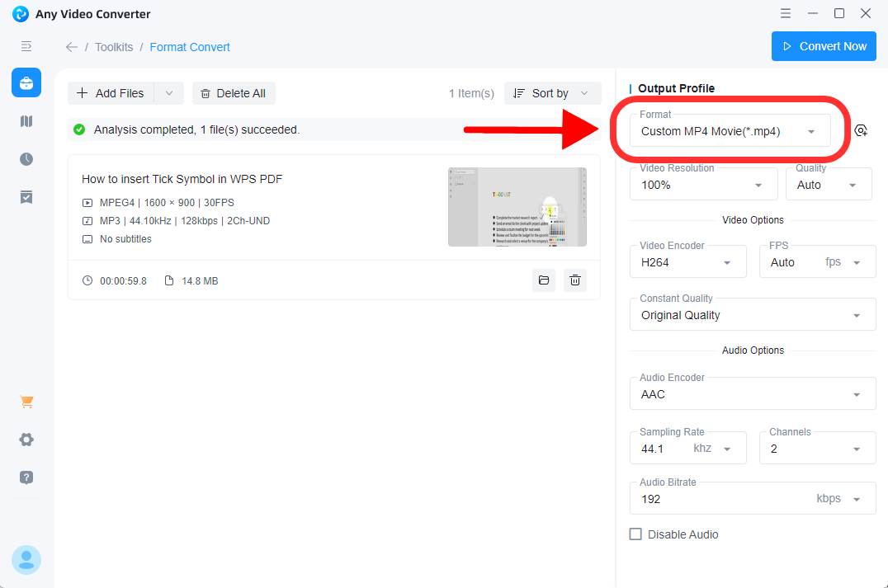The width and height of the screenshot is (888, 588).
Task: Click the Output Profile heading
Action: point(676,88)
